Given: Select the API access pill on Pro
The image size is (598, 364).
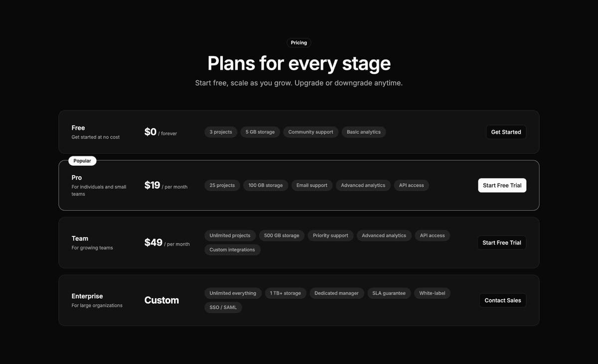Looking at the screenshot, I should point(411,185).
